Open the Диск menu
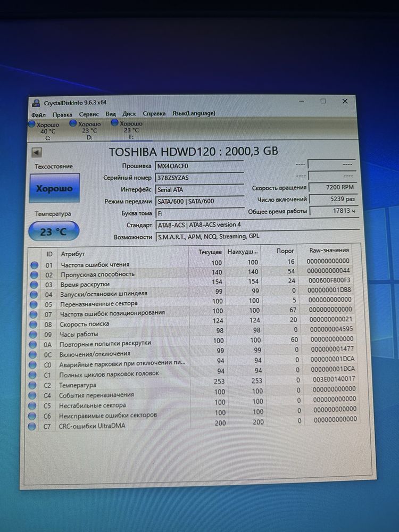This screenshot has width=399, height=532. pos(129,114)
